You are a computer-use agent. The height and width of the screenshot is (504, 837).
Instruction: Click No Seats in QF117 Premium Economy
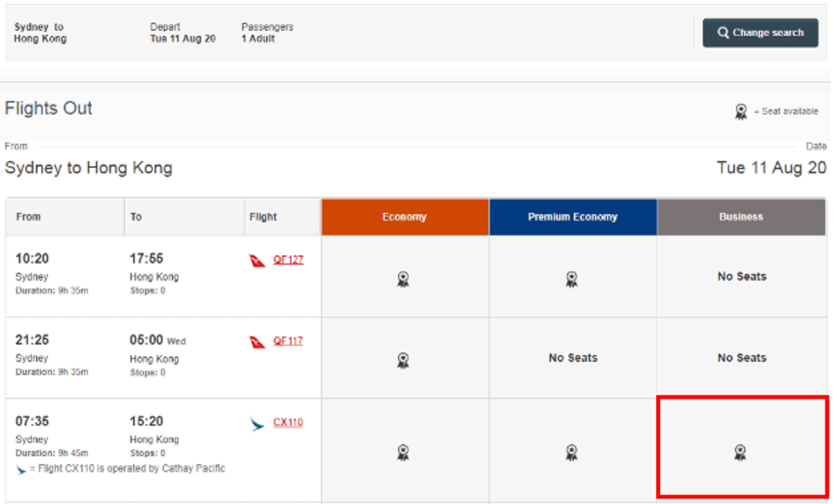pos(573,358)
